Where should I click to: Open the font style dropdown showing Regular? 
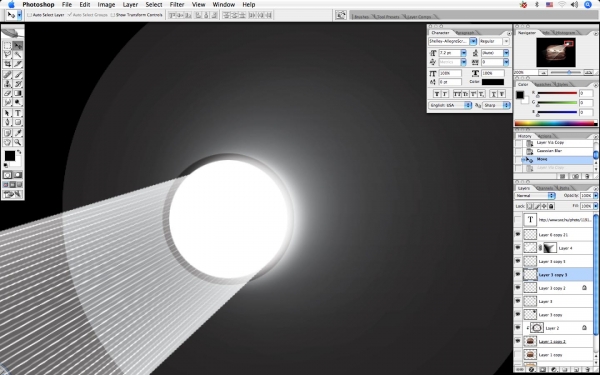pos(506,41)
